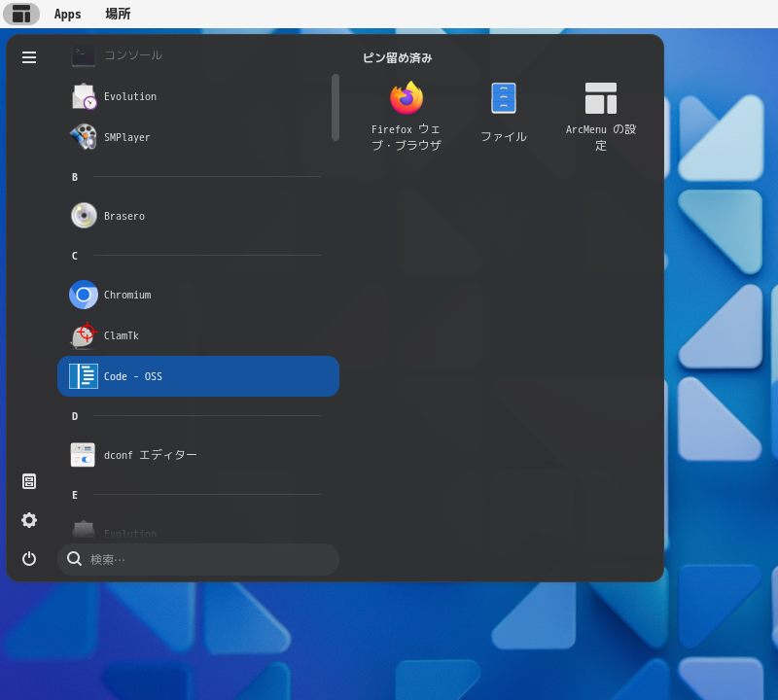Click the power button in ArcMenu sidebar
Screen dimensions: 778x700
tap(29, 559)
